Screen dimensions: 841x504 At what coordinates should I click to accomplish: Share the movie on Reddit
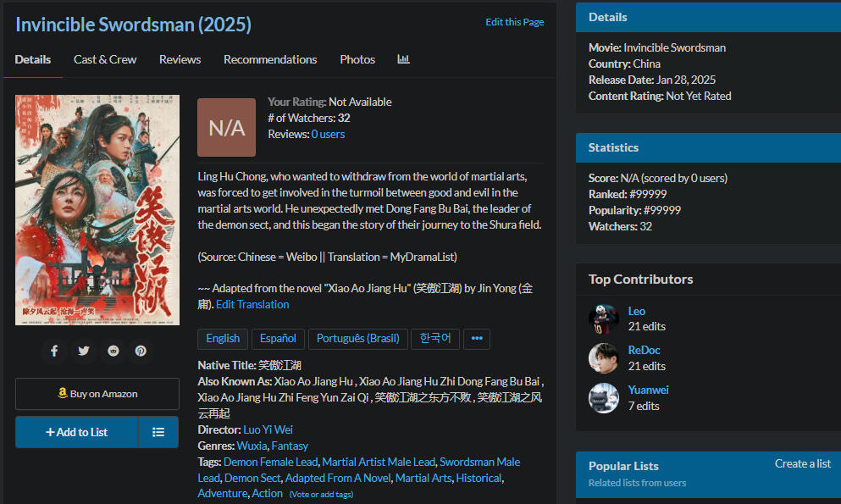click(113, 351)
